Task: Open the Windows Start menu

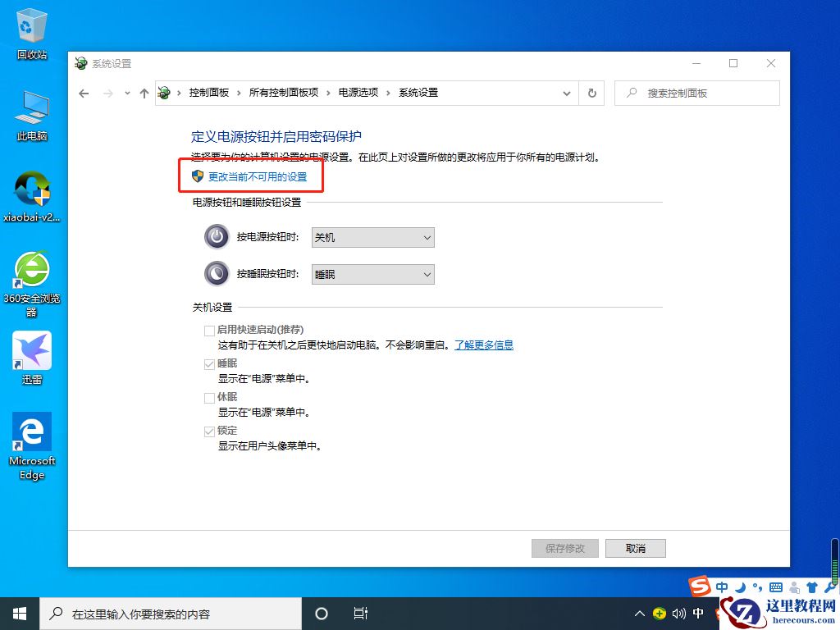Action: pyautogui.click(x=19, y=613)
